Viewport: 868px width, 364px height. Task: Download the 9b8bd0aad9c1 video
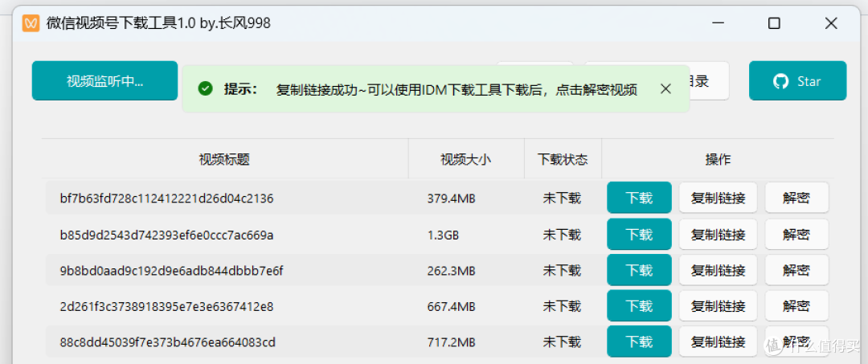click(640, 270)
